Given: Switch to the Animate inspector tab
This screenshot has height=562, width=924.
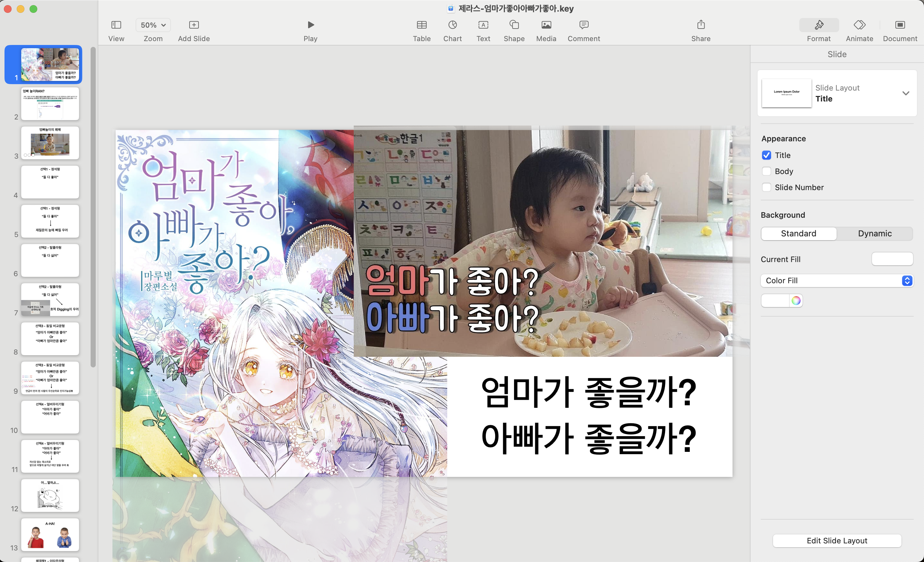Looking at the screenshot, I should (x=859, y=25).
